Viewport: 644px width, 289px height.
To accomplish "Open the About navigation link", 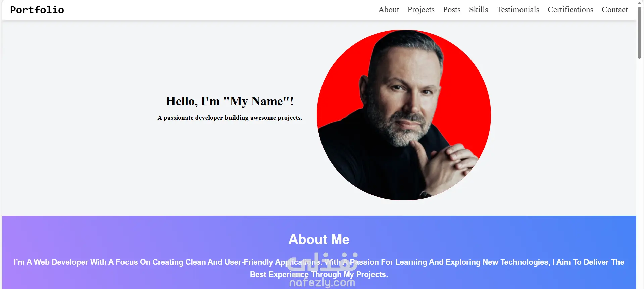I will [388, 10].
